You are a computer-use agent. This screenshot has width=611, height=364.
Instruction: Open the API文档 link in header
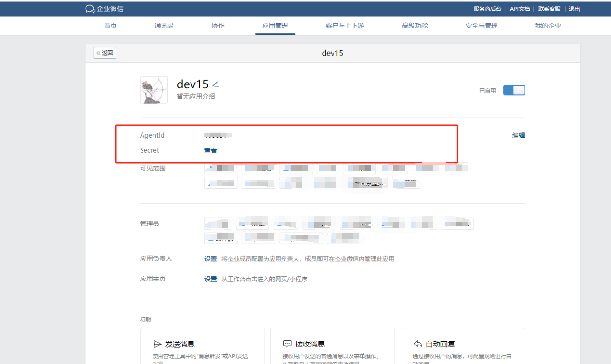(x=519, y=9)
